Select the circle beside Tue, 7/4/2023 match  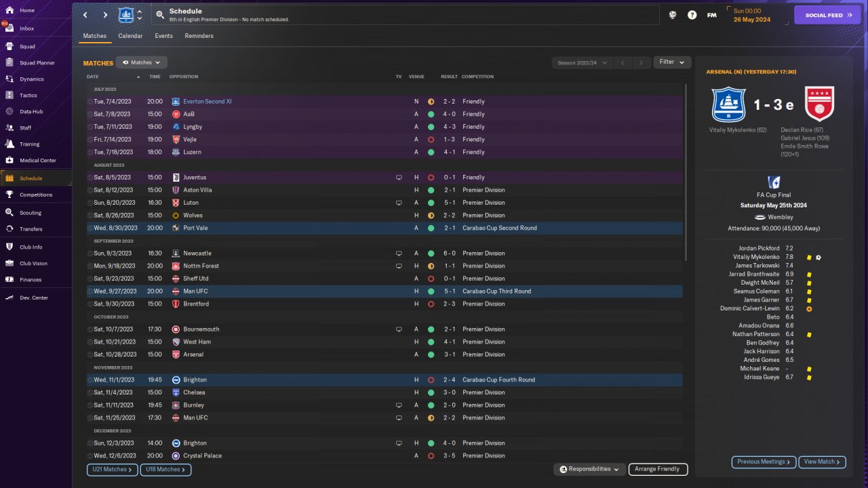point(90,102)
